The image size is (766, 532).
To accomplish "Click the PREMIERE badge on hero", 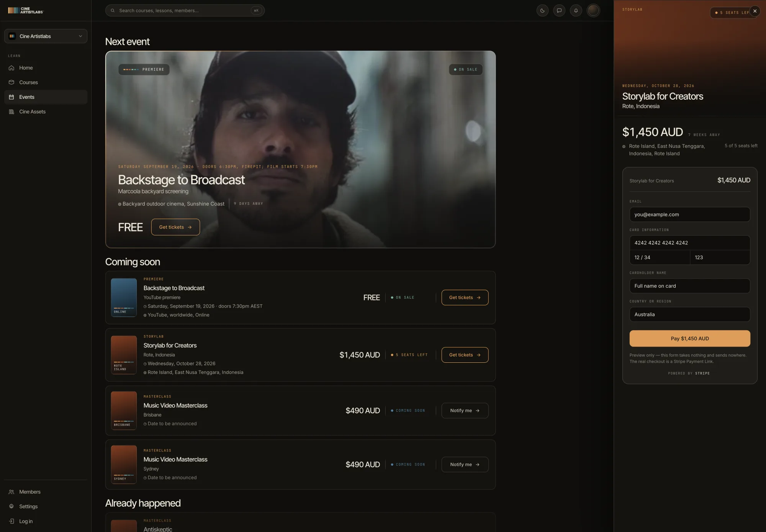I will (x=144, y=69).
